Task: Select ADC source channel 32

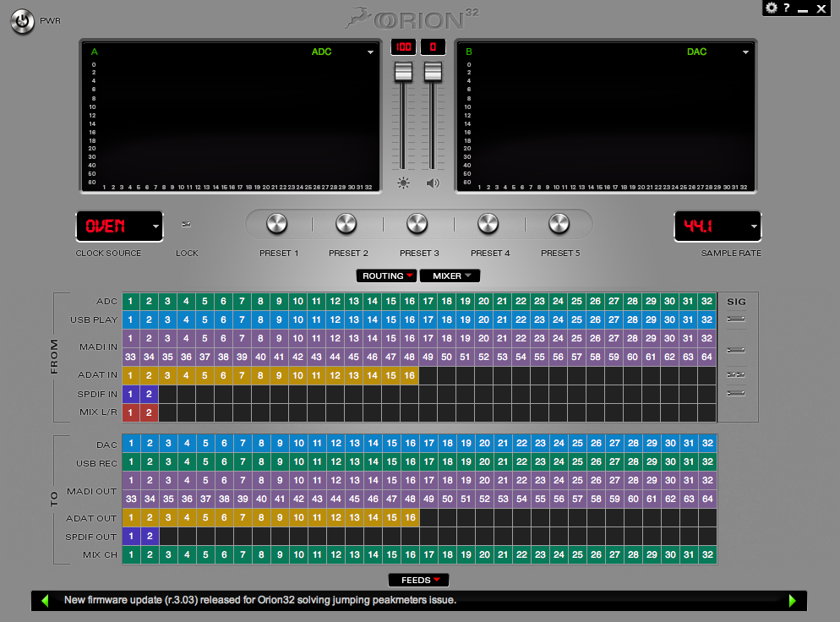Action: (707, 301)
